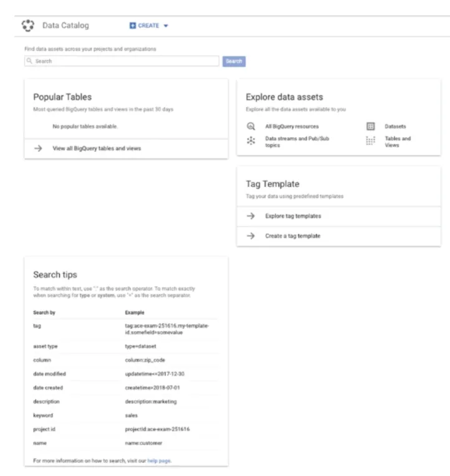Click the 'asset type' row label

45,346
